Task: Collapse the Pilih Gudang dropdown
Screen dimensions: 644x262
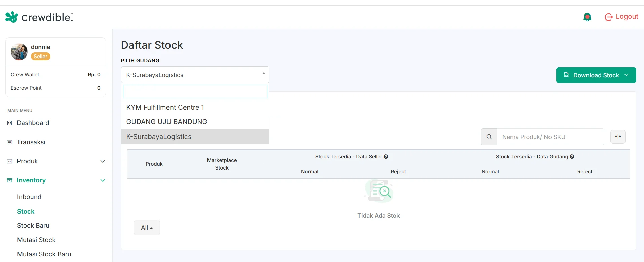Action: (195, 75)
